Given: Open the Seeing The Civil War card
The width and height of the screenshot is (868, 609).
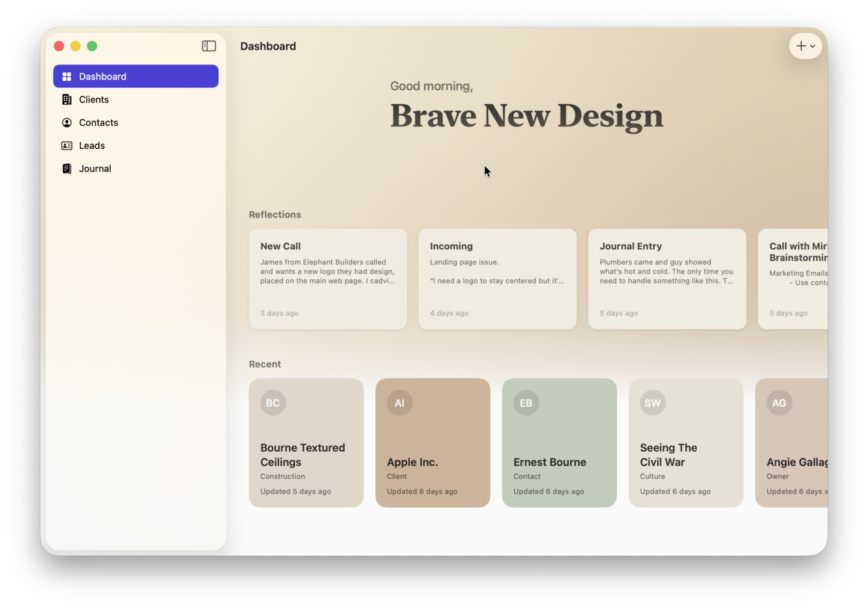Looking at the screenshot, I should click(685, 442).
